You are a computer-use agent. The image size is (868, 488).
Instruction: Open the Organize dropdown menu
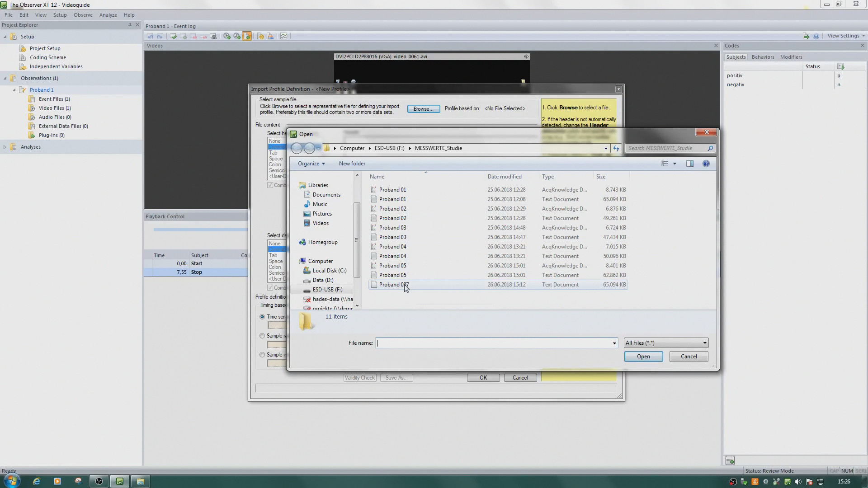click(311, 164)
